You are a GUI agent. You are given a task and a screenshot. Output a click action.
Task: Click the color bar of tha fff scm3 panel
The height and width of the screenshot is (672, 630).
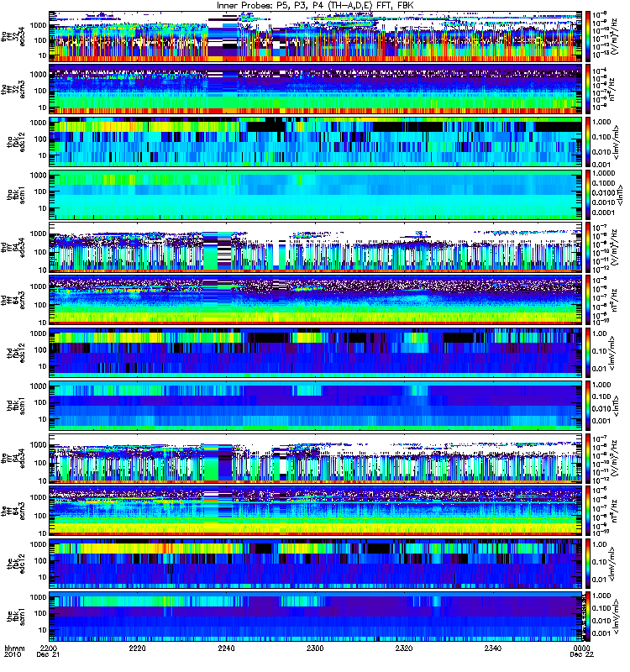click(x=588, y=89)
